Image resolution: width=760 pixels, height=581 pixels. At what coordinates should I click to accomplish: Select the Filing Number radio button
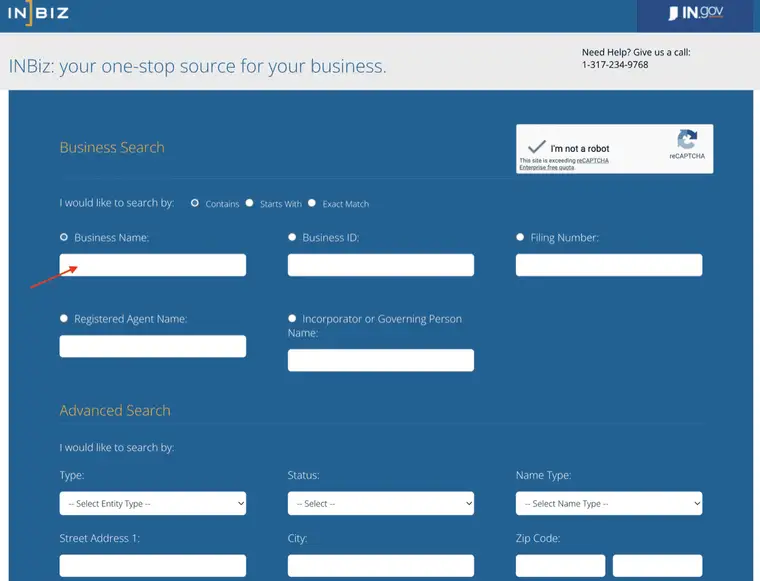[x=520, y=237]
